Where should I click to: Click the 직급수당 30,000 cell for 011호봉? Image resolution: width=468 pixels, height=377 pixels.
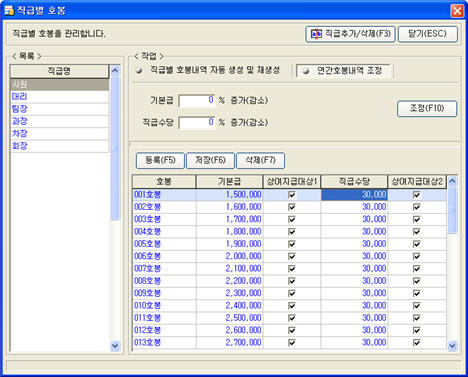point(354,318)
